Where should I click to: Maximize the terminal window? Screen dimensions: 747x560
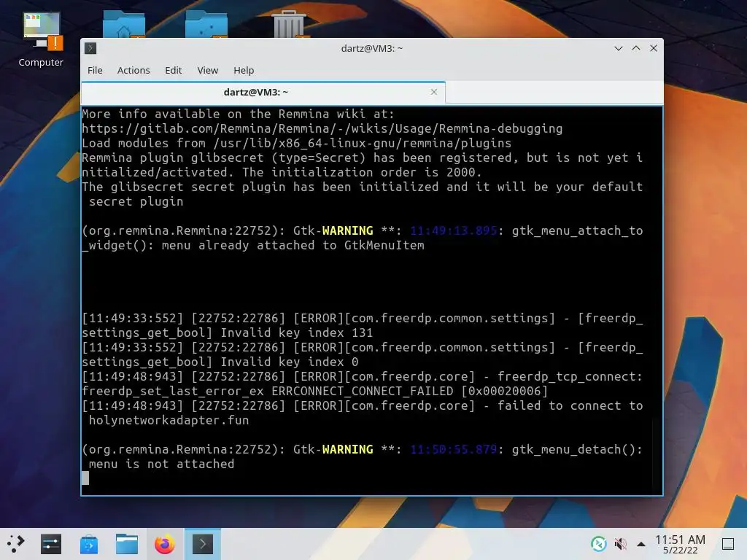pos(636,48)
